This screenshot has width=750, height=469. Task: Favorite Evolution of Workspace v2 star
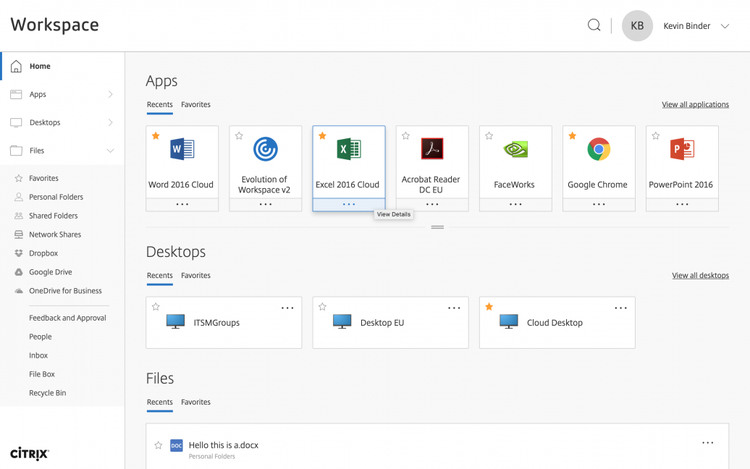pyautogui.click(x=239, y=136)
